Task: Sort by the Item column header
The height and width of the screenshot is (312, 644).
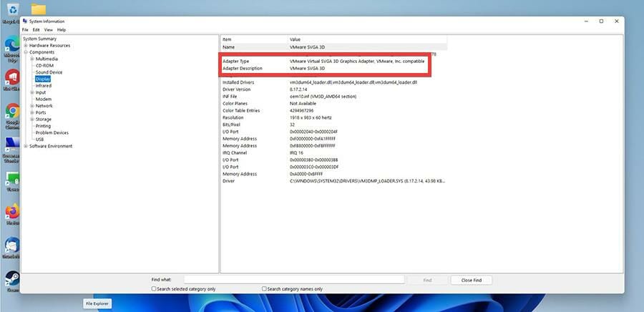Action: (254, 39)
